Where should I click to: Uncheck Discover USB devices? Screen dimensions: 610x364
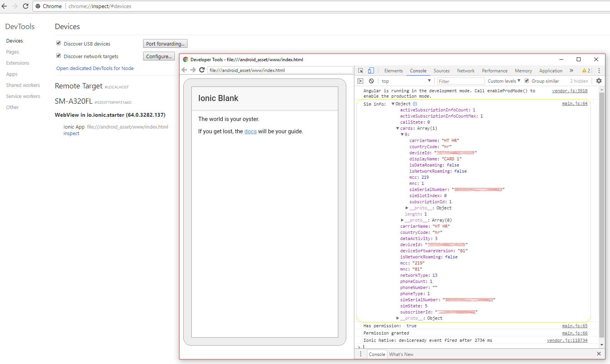coord(59,43)
